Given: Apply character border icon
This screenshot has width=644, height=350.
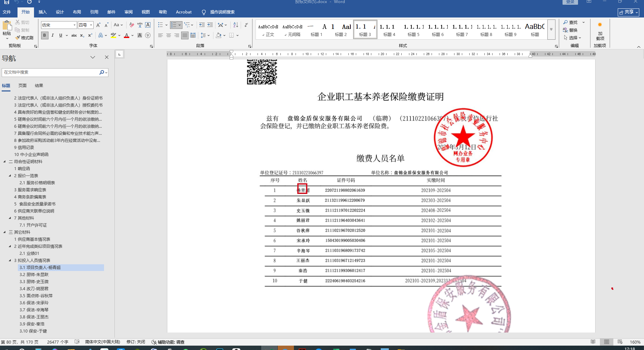Looking at the screenshot, I should coord(148,25).
